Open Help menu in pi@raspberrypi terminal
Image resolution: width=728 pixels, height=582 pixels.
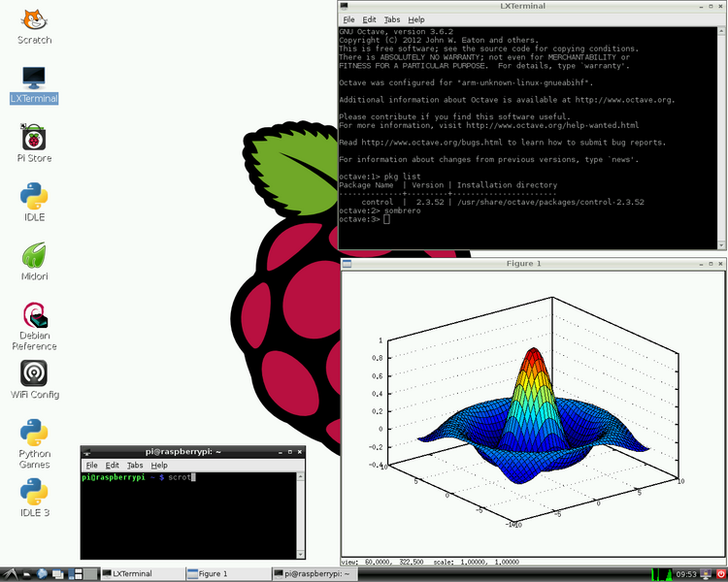159,465
